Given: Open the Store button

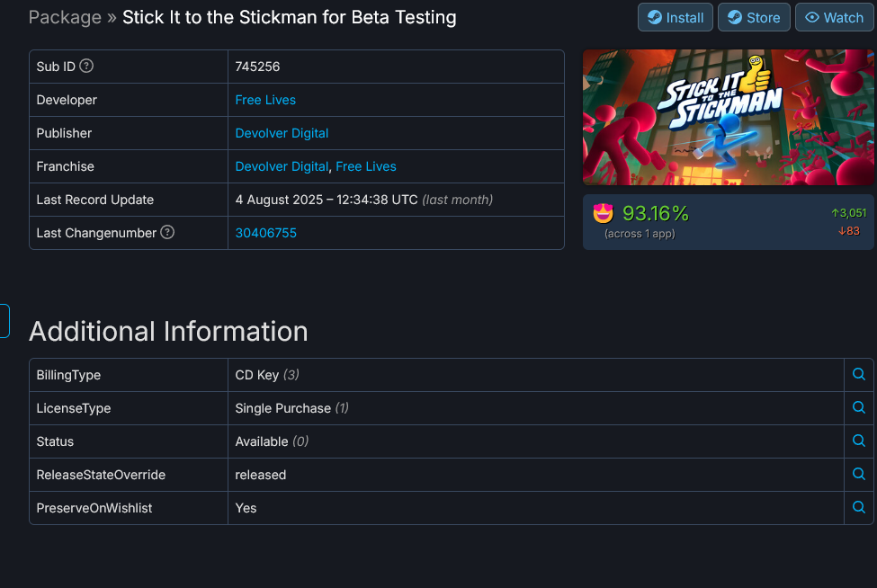Looking at the screenshot, I should click(x=754, y=17).
